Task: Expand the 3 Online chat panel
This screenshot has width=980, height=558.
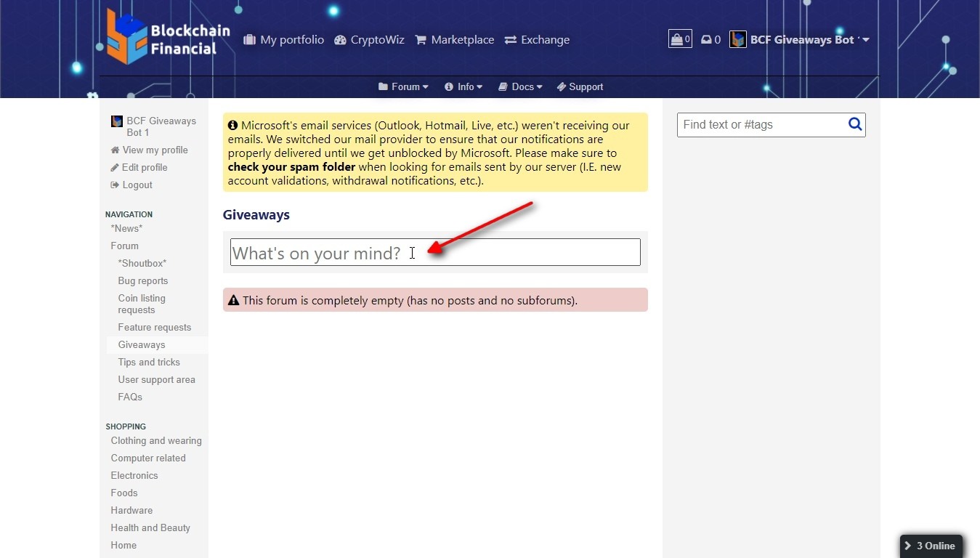Action: tap(931, 546)
